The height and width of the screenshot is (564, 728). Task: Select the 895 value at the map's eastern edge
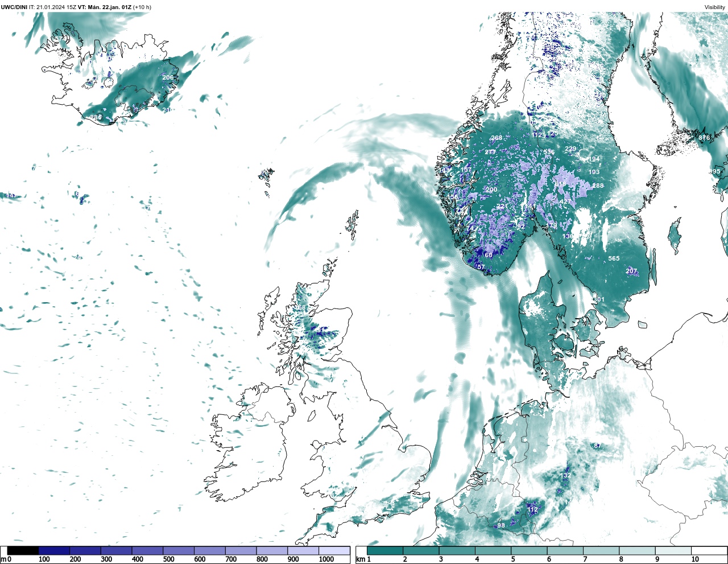[715, 171]
